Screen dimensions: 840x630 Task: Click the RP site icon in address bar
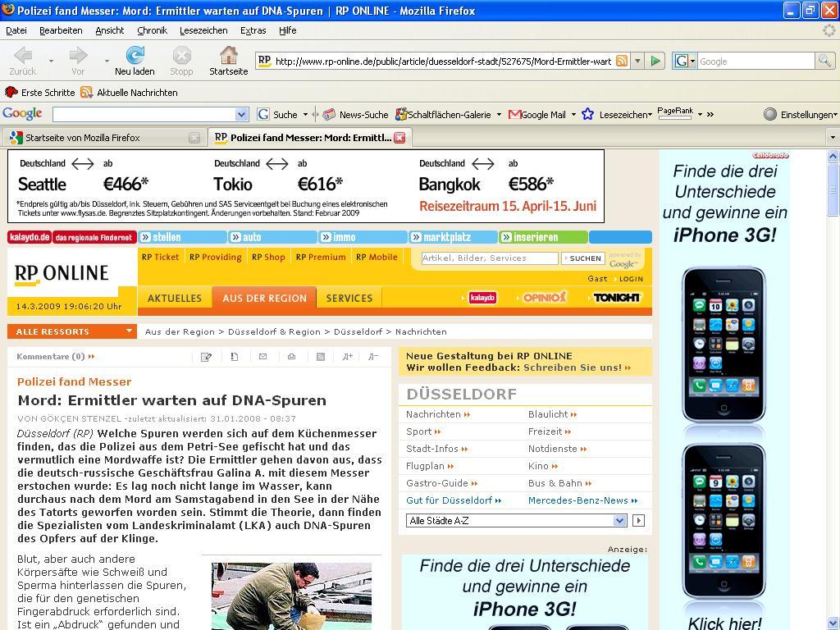tap(264, 61)
